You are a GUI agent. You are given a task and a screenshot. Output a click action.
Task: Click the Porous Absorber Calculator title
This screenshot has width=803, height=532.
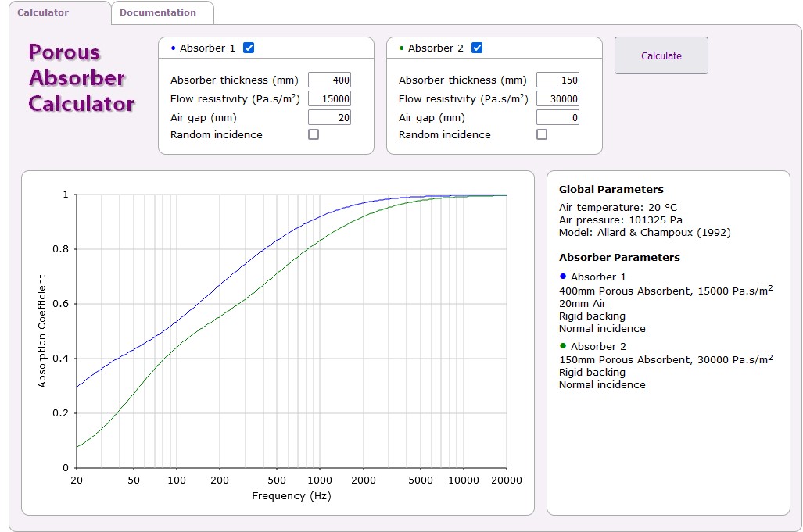(x=81, y=77)
